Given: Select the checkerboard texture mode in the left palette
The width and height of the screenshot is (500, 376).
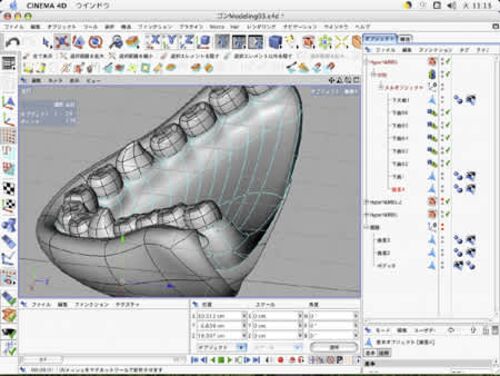Looking at the screenshot, I should point(9,188).
